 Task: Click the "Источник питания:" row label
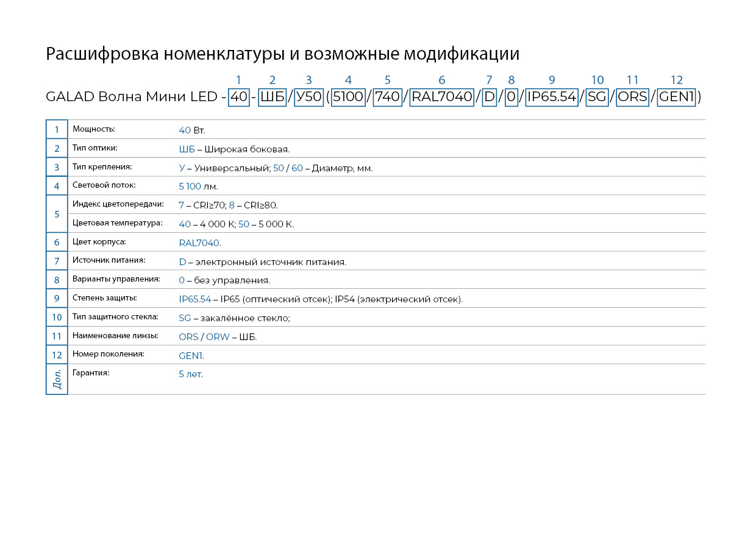109,260
